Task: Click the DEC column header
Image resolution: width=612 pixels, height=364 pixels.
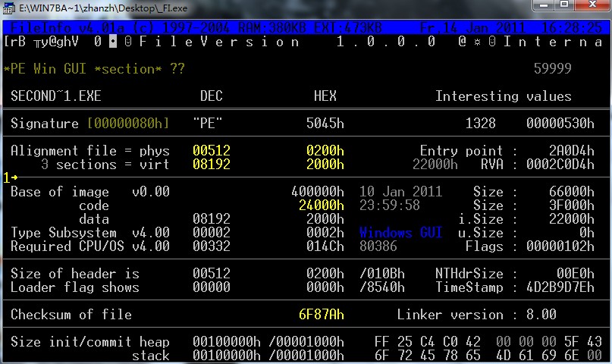Action: tap(211, 96)
